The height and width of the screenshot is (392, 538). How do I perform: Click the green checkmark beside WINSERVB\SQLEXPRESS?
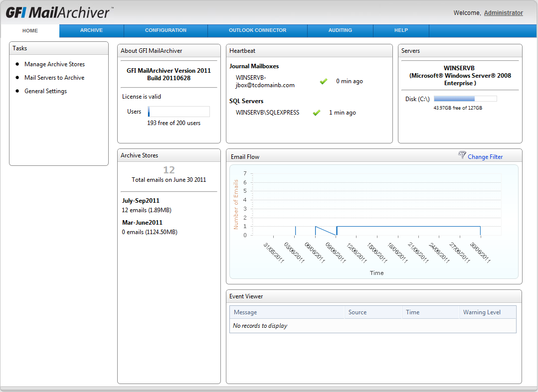(x=316, y=113)
